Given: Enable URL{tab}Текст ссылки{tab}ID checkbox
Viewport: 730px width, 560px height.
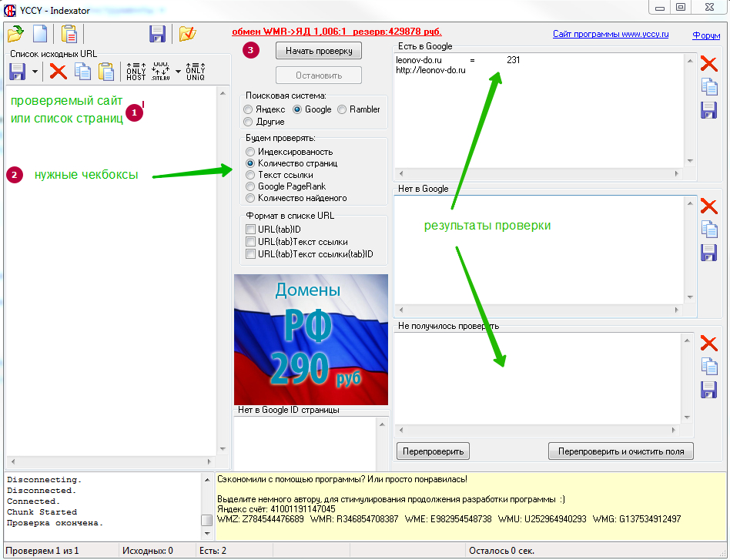Looking at the screenshot, I should [x=250, y=254].
